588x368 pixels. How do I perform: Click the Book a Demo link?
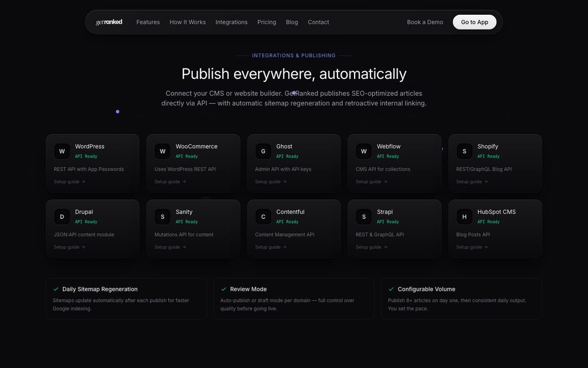[425, 22]
